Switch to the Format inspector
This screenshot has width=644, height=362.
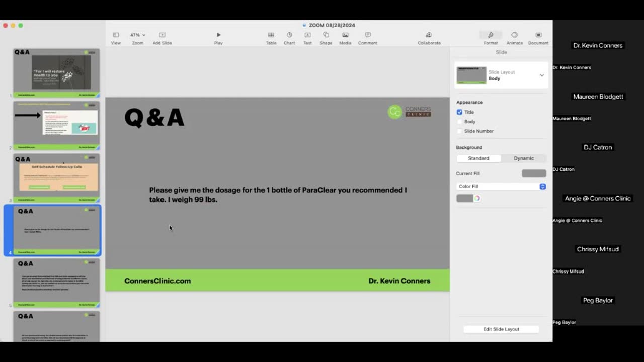tap(491, 38)
